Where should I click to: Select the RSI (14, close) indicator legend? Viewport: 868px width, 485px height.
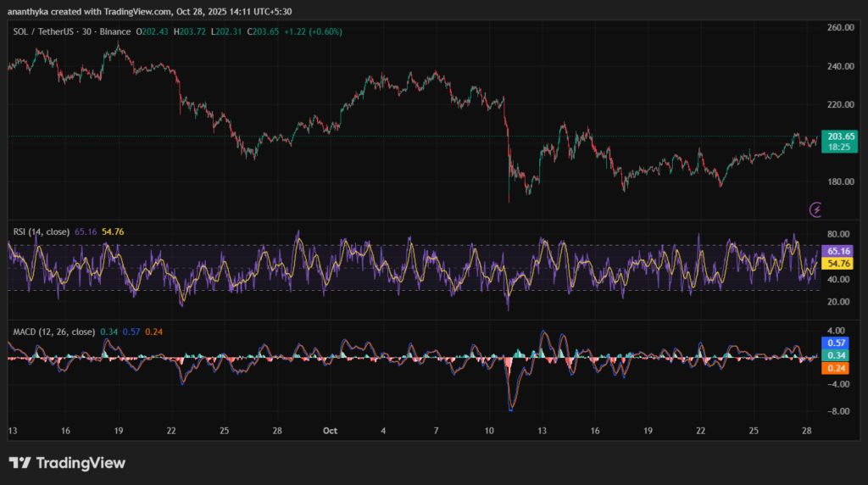click(41, 231)
